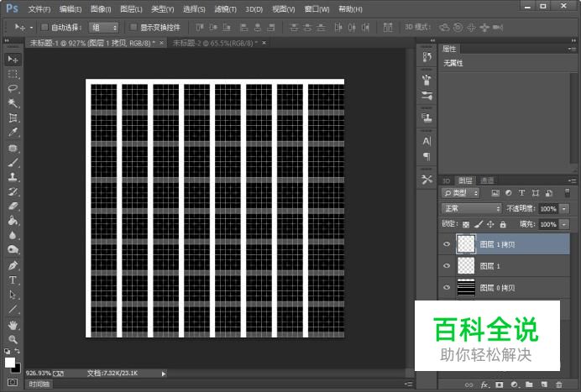The height and width of the screenshot is (392, 581).
Task: Select the Eraser tool
Action: (13, 206)
